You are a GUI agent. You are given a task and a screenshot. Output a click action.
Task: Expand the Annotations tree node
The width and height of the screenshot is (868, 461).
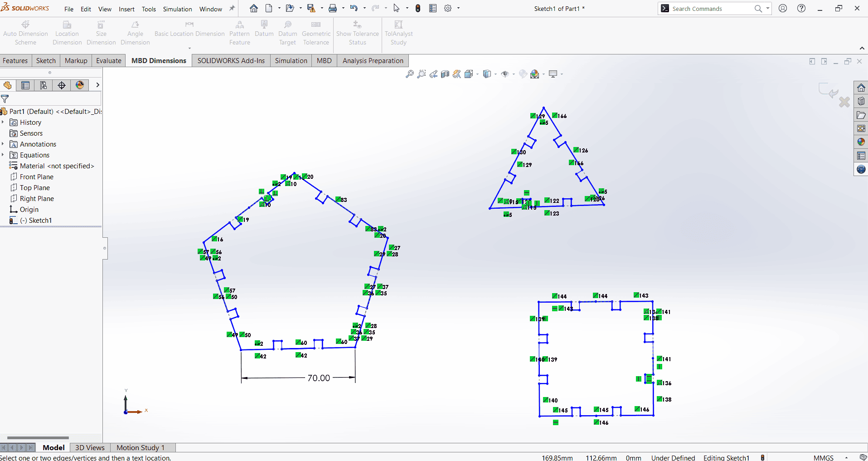pyautogui.click(x=3, y=144)
